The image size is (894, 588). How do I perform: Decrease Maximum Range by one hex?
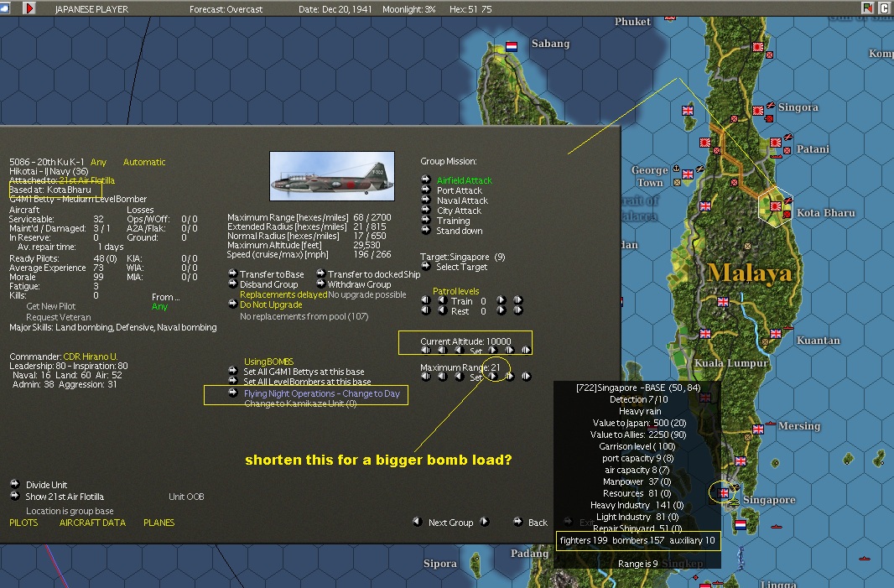coord(459,377)
